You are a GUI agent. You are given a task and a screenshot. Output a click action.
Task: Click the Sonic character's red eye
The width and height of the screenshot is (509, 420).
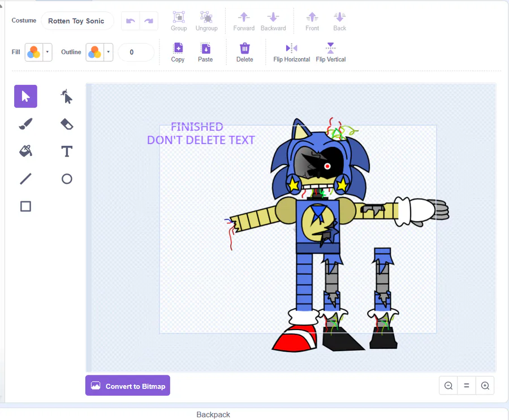(x=327, y=166)
